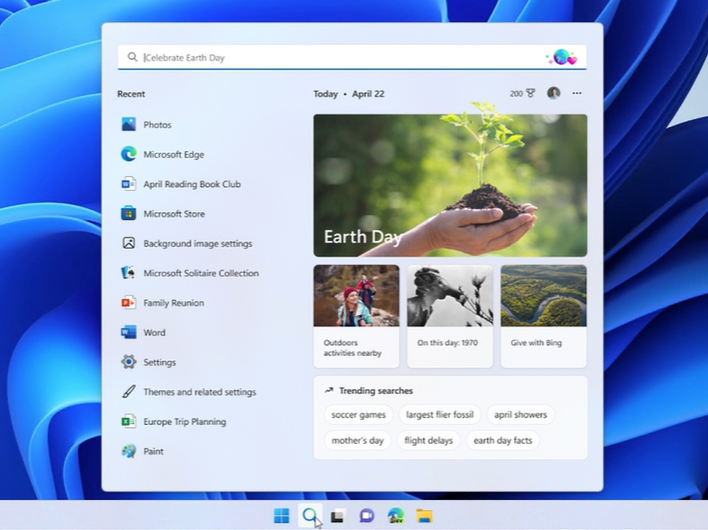Viewport: 708px width, 530px height.
Task: Open Chat icon on the taskbar
Action: coord(367,516)
